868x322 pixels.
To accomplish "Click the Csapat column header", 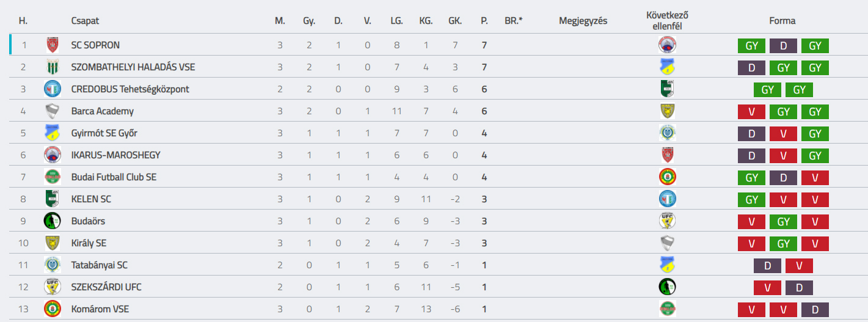I will (x=85, y=21).
